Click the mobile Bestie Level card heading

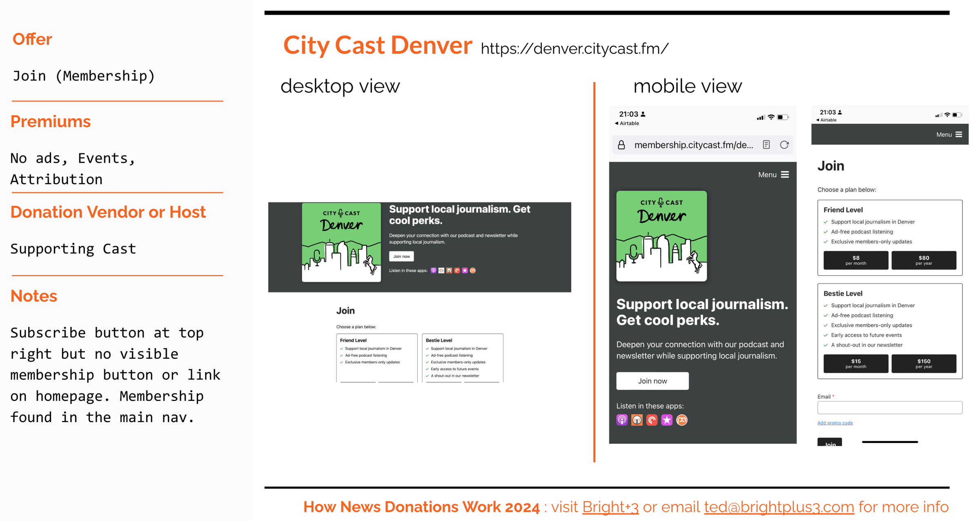tap(843, 293)
